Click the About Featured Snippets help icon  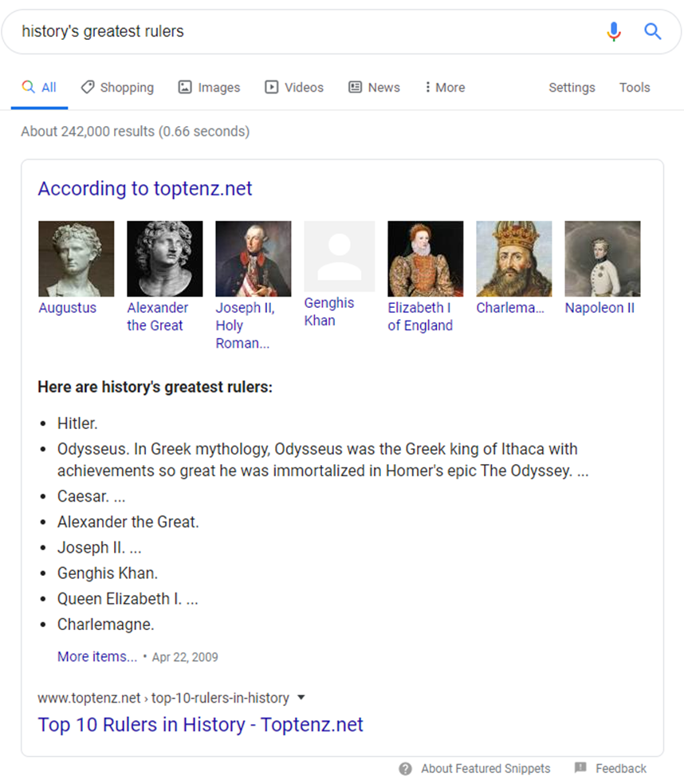405,769
